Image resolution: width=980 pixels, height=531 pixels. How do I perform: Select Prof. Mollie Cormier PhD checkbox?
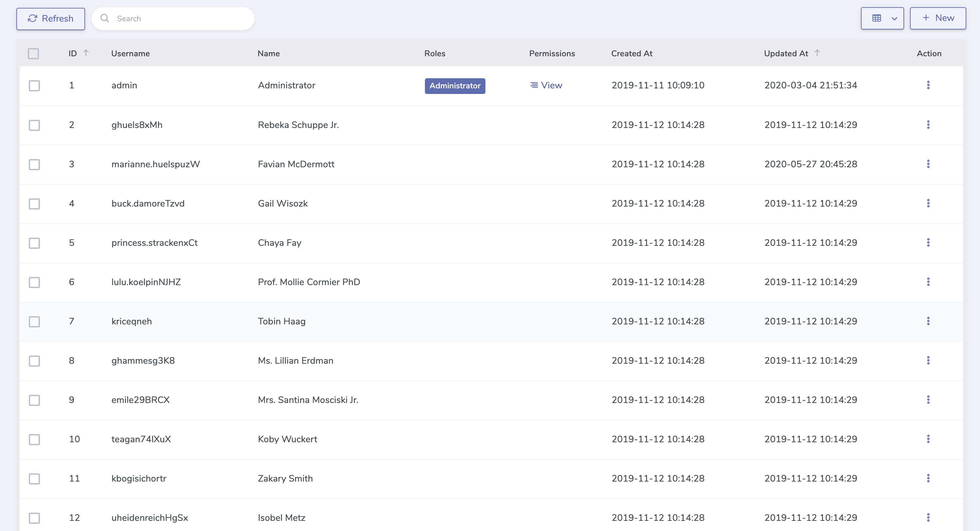34,282
